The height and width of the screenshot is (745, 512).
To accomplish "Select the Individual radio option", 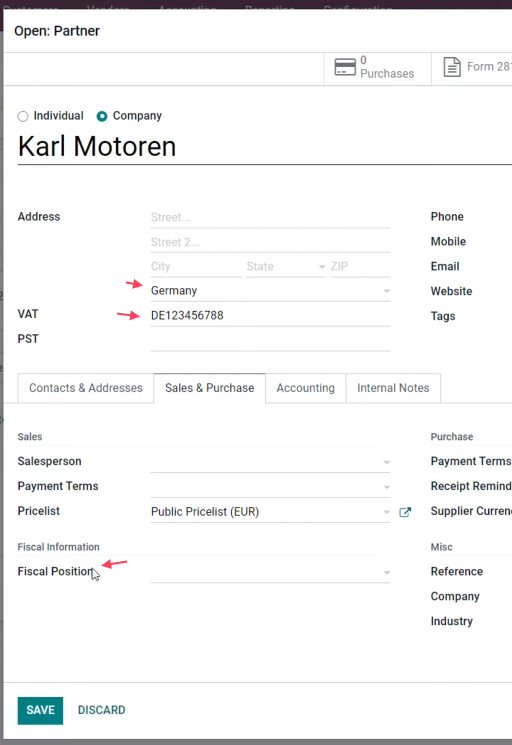I will pos(23,116).
